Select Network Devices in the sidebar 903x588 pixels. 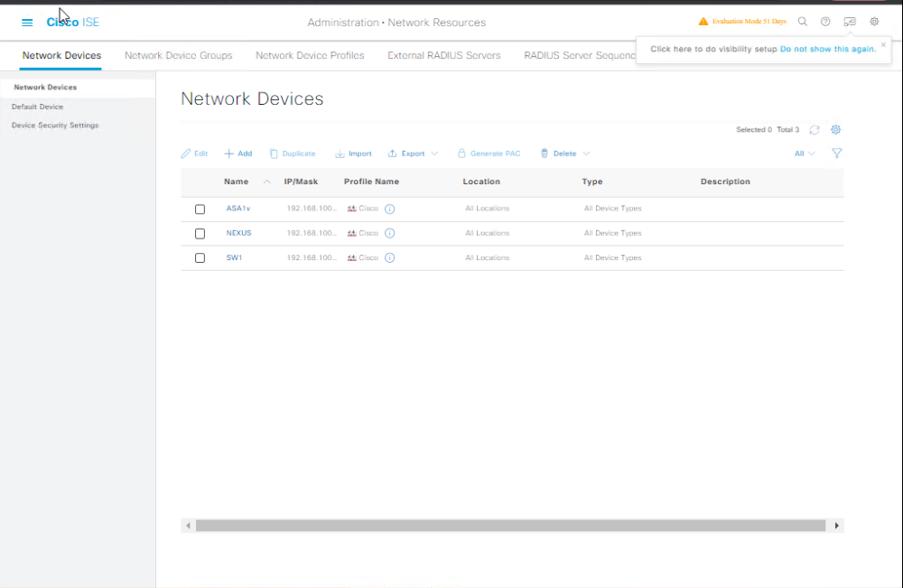click(45, 88)
